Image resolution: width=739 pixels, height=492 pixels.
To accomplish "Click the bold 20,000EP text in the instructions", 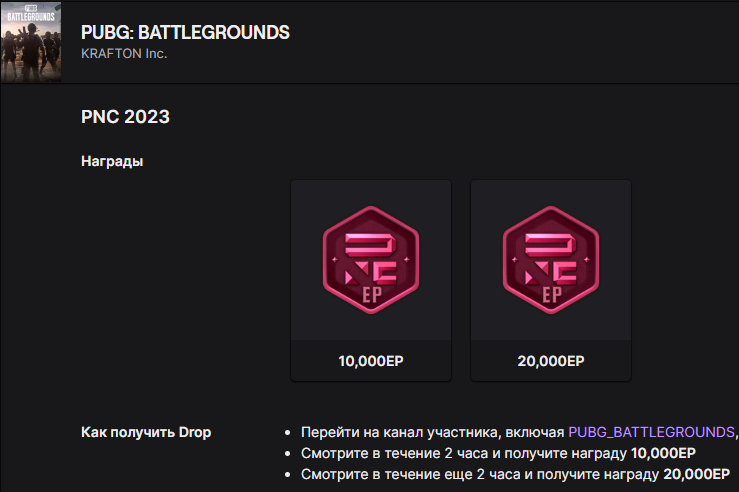I will [x=697, y=474].
